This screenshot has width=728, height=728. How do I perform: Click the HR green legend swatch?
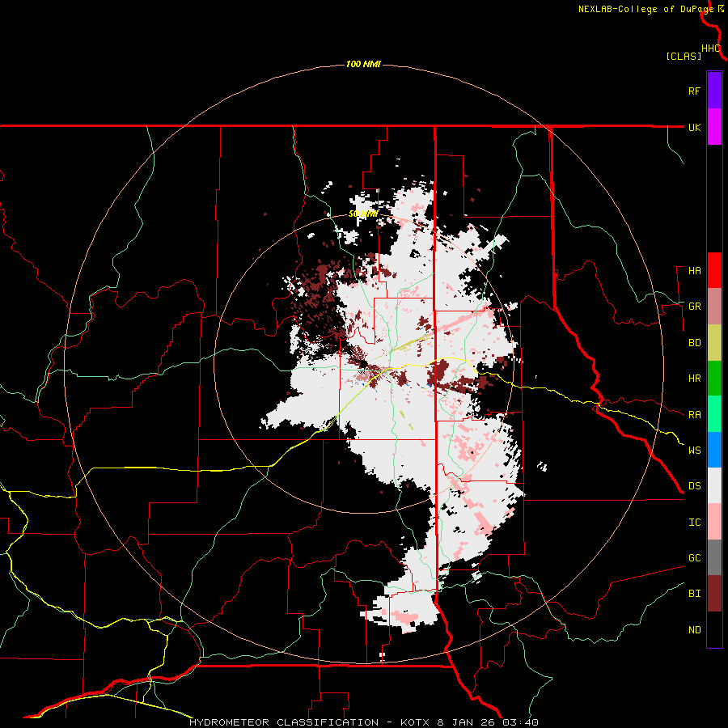[x=714, y=378]
